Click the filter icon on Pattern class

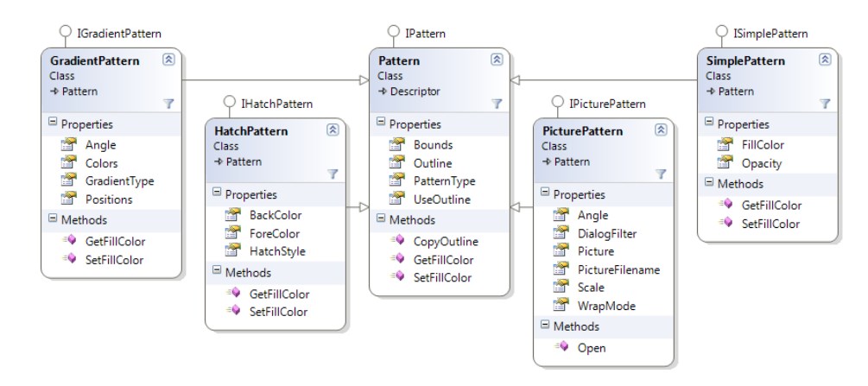coord(497,103)
